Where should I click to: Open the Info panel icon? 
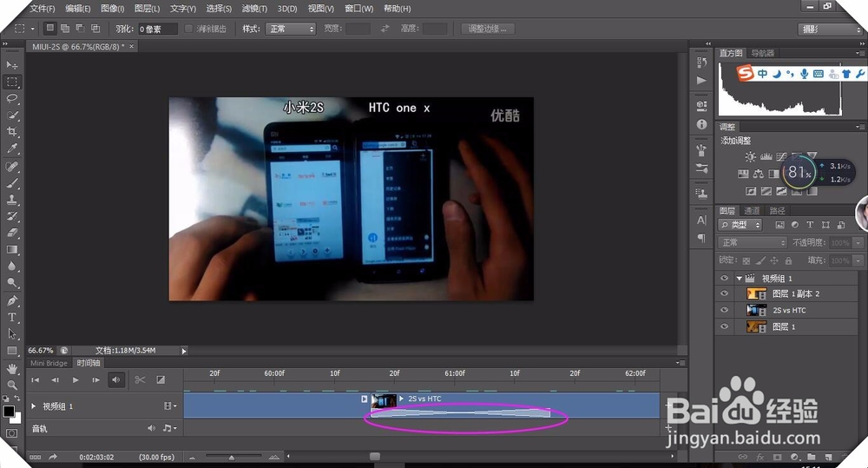pos(701,124)
